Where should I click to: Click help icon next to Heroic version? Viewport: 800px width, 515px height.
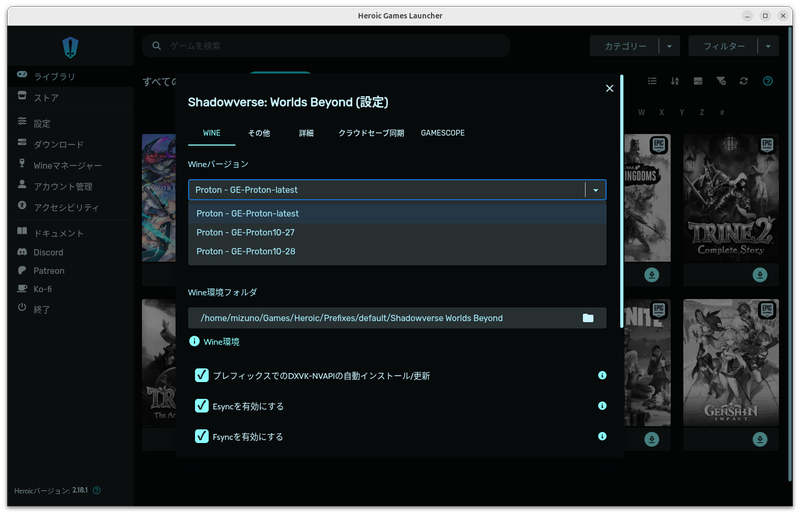(x=97, y=490)
